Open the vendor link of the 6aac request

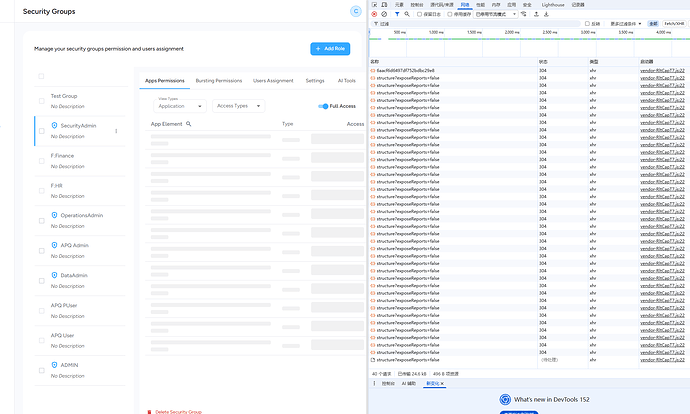point(662,70)
